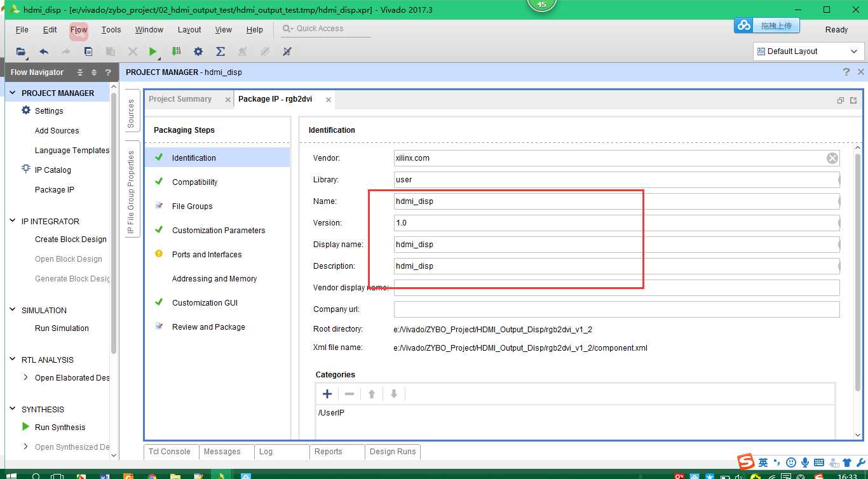Click the green-arrow binary icon in the toolbar
The image size is (868, 479).
click(x=176, y=51)
